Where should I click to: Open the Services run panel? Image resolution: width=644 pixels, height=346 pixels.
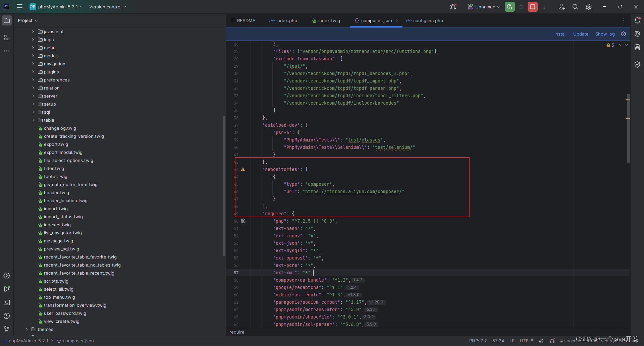point(7,276)
